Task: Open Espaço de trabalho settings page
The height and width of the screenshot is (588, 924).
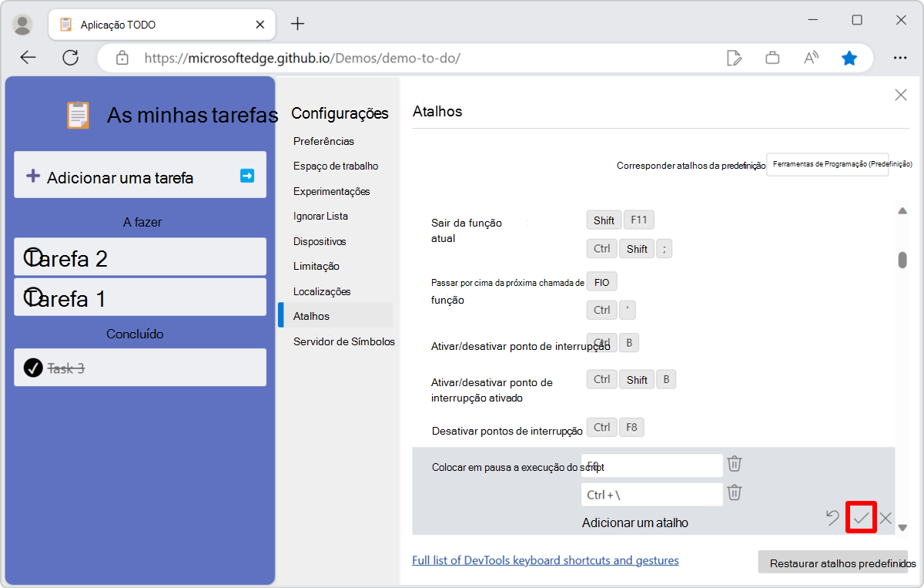Action: pyautogui.click(x=336, y=166)
